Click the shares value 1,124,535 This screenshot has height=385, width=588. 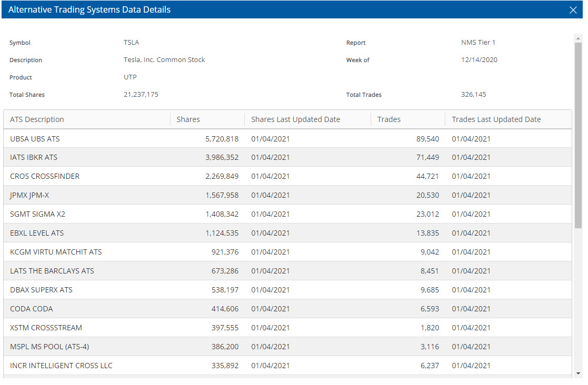[x=222, y=234]
